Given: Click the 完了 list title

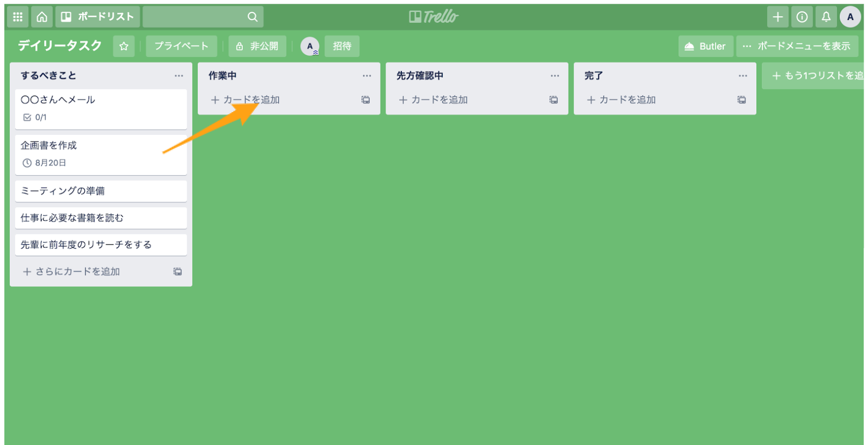Looking at the screenshot, I should point(594,76).
